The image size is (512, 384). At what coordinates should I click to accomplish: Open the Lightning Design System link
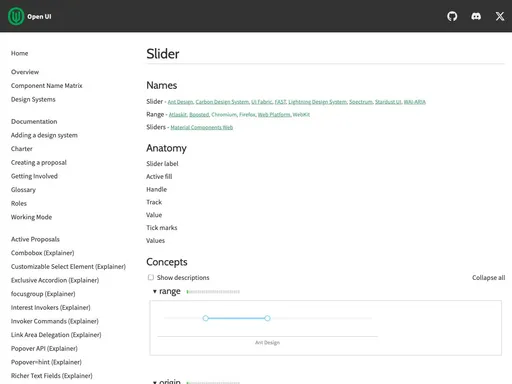318,102
